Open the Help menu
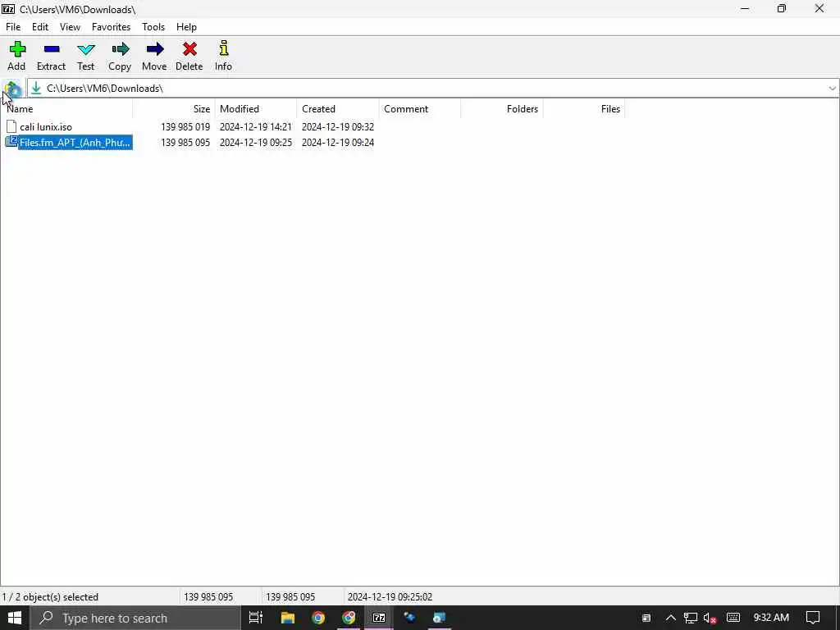 coord(186,27)
